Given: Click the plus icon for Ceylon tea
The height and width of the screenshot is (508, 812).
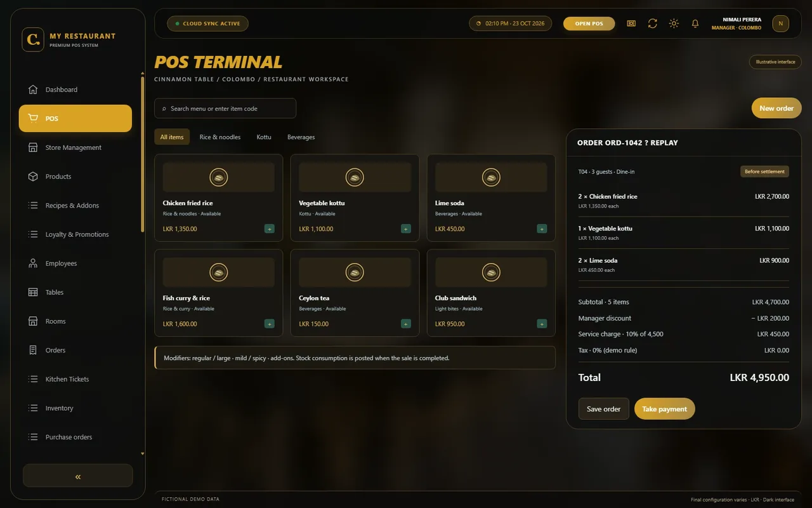Looking at the screenshot, I should click(406, 324).
